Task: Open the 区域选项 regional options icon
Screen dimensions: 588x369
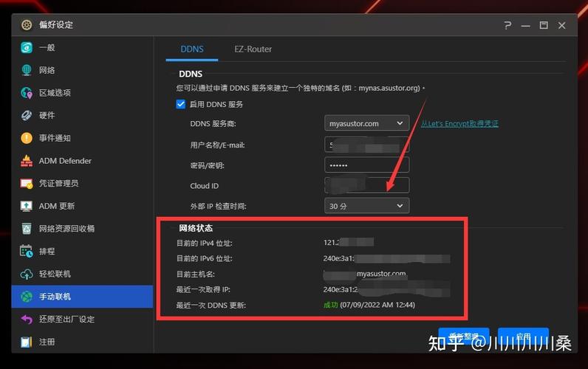Action: tap(27, 92)
